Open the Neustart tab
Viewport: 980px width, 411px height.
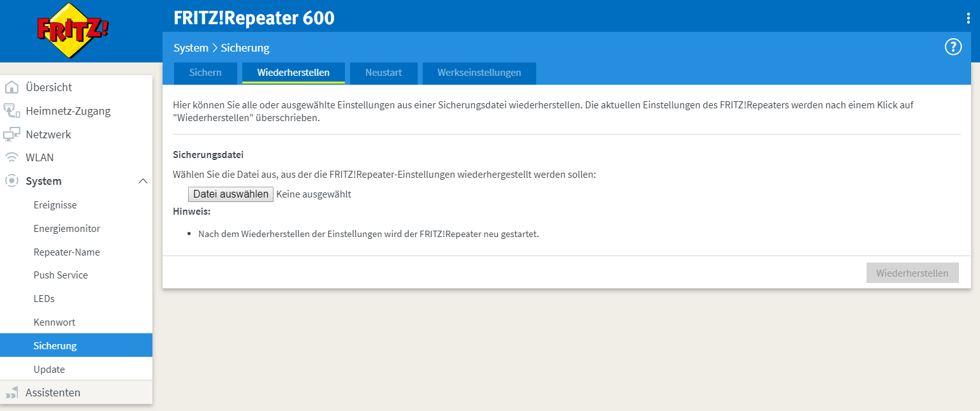pyautogui.click(x=383, y=73)
